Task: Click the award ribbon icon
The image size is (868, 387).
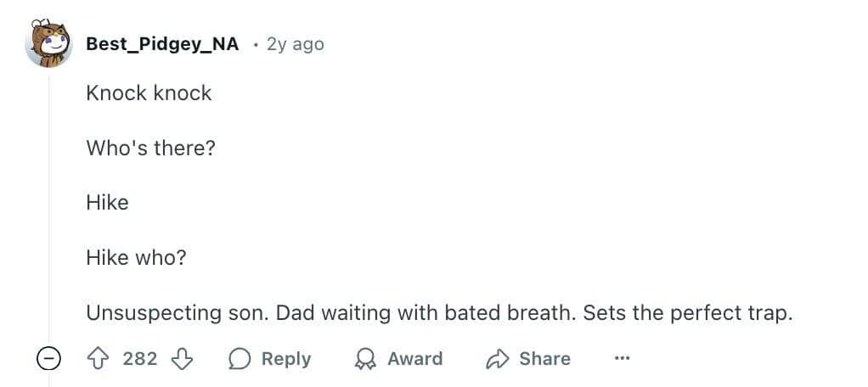Action: tap(365, 359)
